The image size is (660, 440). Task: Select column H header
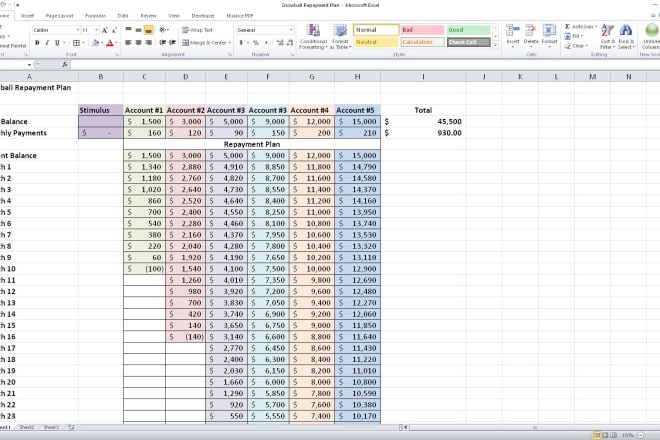point(357,77)
